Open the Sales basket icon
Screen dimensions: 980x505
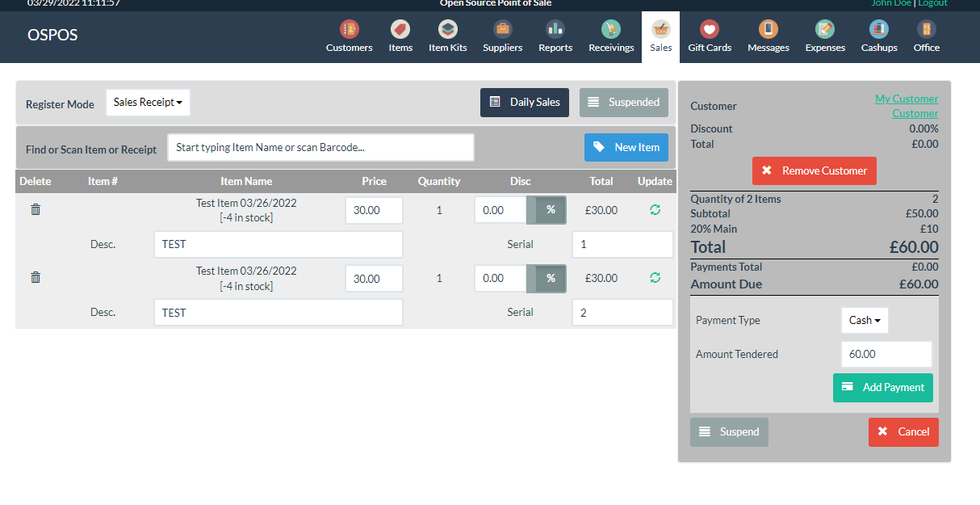[x=660, y=30]
